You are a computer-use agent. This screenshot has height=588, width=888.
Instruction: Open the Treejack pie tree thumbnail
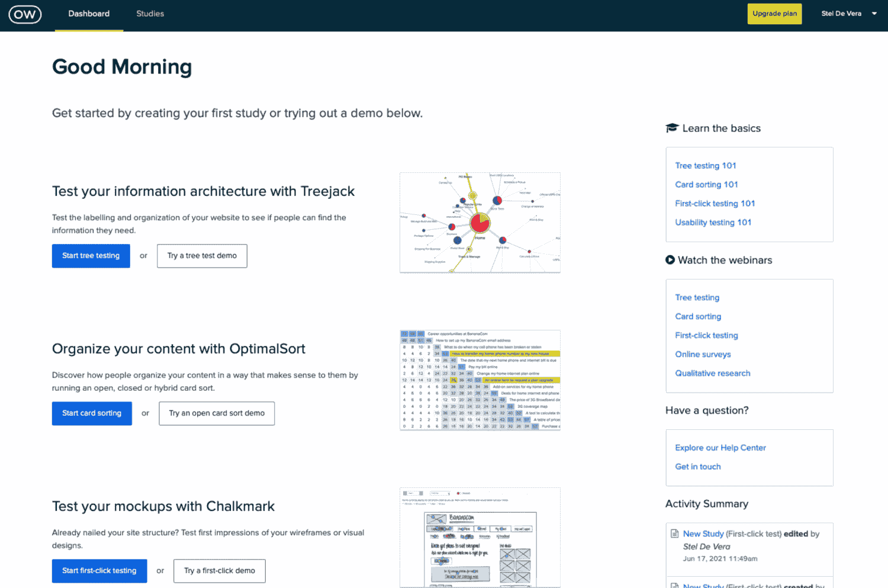tap(480, 223)
